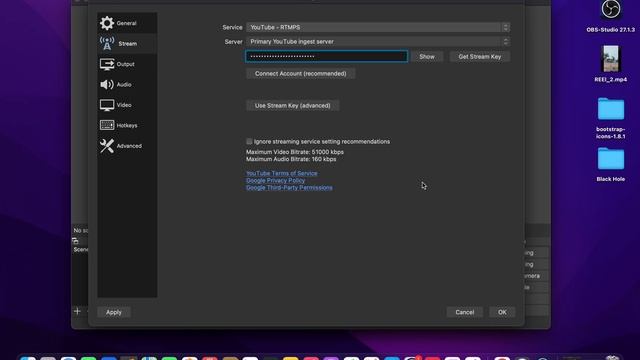Open the Output settings section
This screenshot has width=640, height=360.
(127, 64)
